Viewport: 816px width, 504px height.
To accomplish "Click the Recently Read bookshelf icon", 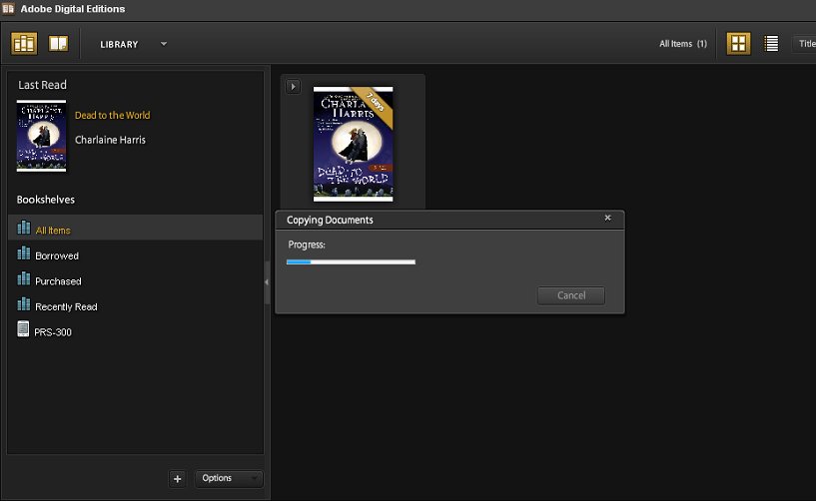I will [23, 303].
